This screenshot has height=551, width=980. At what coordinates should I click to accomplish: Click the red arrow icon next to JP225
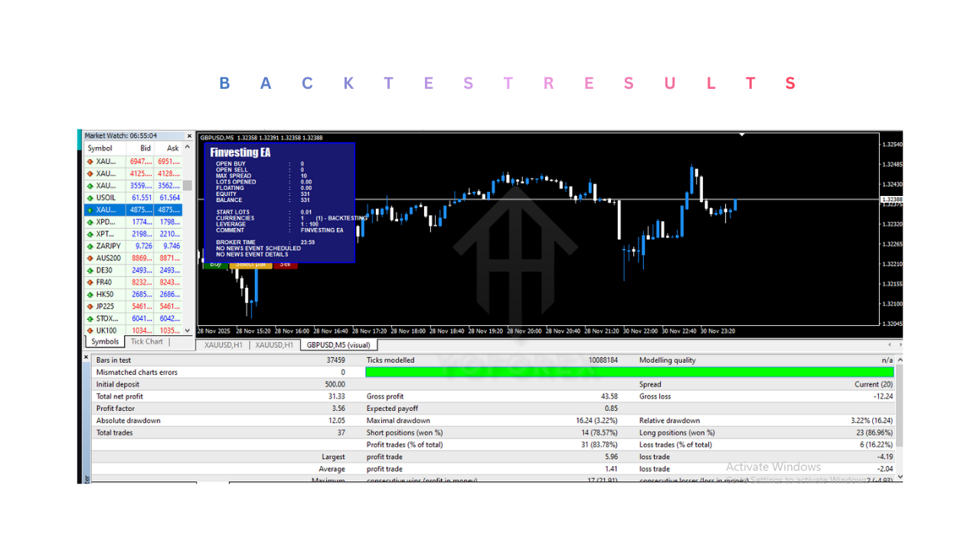(x=90, y=306)
